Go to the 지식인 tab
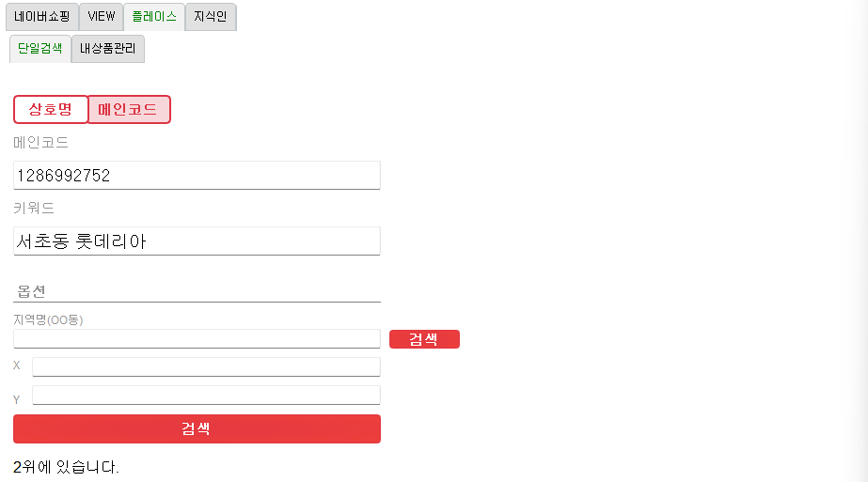Viewport: 868px width, 482px height. click(211, 17)
